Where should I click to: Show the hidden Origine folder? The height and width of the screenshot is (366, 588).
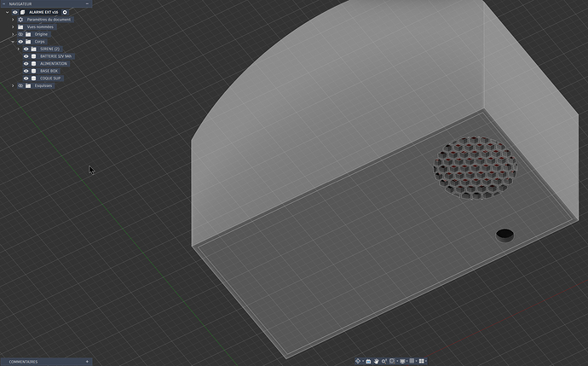[20, 34]
